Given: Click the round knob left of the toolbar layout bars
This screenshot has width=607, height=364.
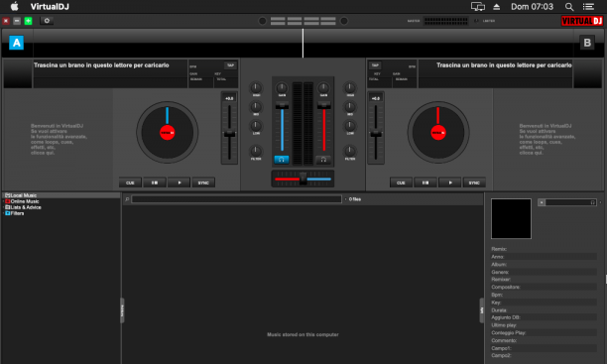Looking at the screenshot, I should pos(262,21).
